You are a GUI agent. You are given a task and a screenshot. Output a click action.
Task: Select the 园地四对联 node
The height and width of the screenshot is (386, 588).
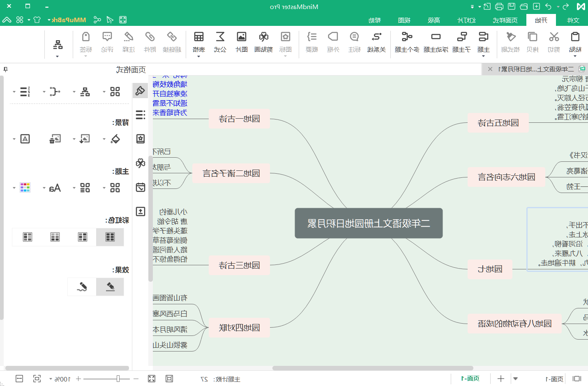coord(239,328)
